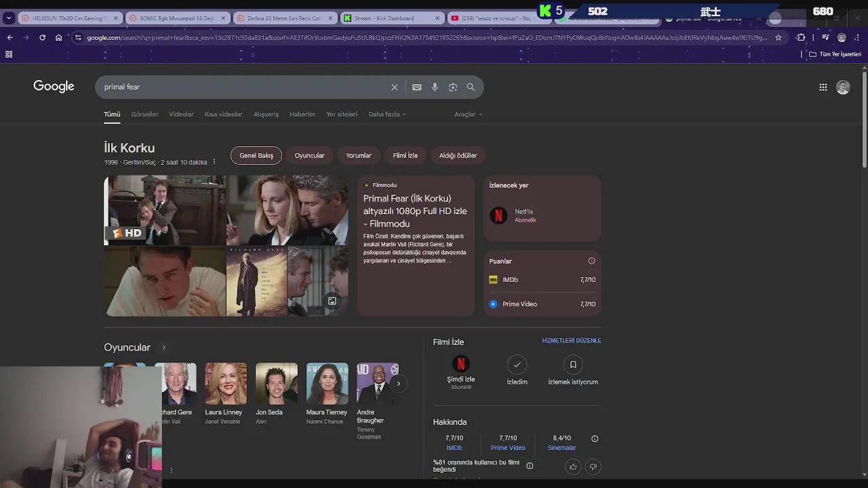Open the on-screen keyboard icon in search bar
This screenshot has height=488, width=868.
pos(416,87)
